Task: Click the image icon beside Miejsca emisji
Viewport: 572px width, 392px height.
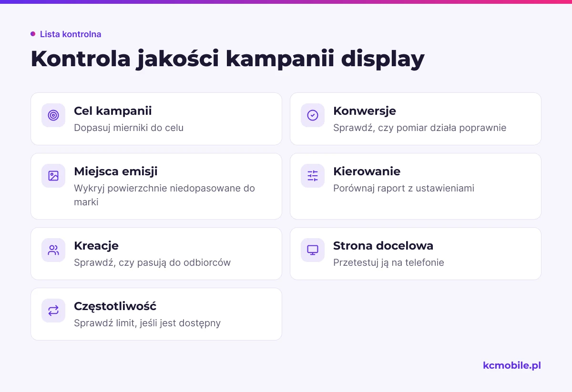Action: click(x=53, y=176)
